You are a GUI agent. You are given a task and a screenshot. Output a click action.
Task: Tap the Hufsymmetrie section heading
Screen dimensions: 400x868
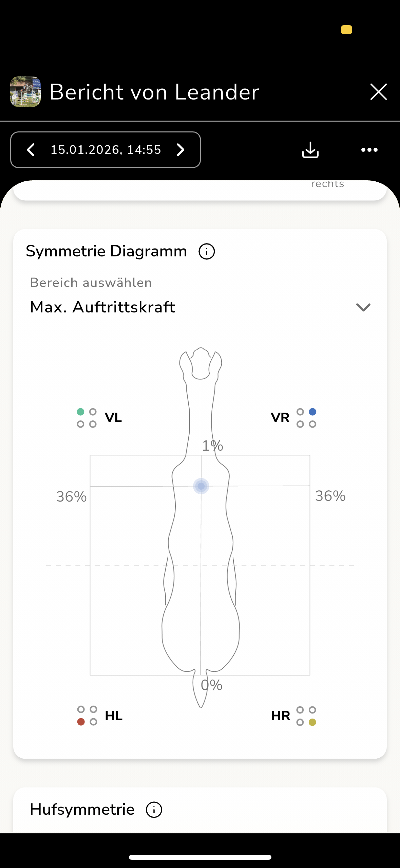click(82, 810)
